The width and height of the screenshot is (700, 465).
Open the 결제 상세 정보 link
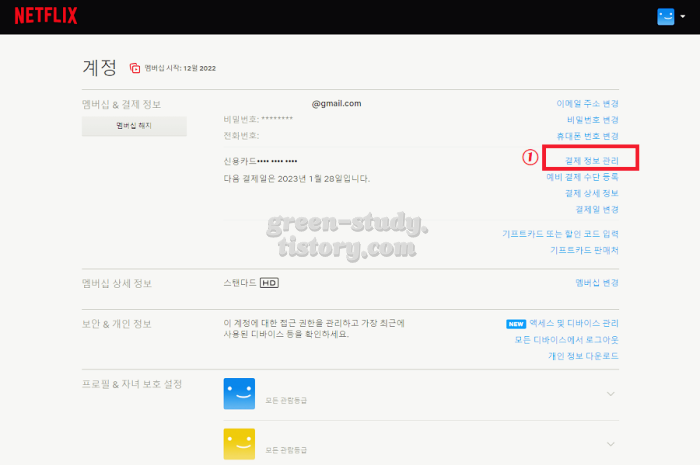point(592,193)
